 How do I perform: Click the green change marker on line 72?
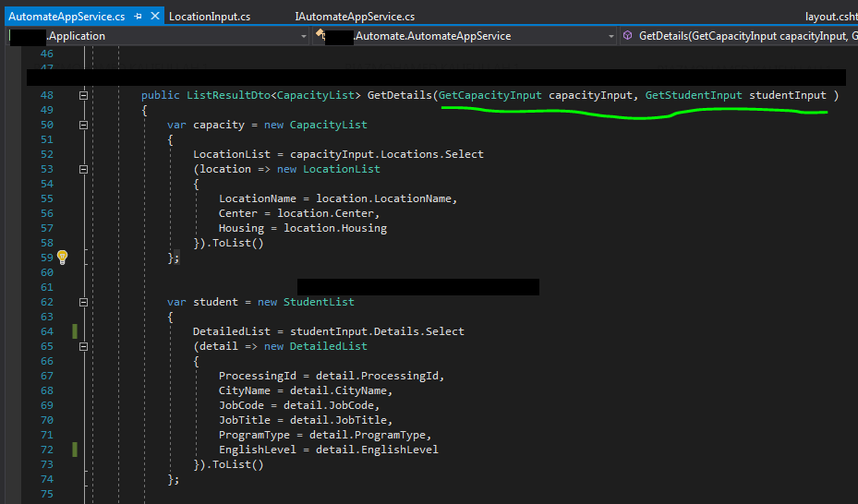[75, 450]
